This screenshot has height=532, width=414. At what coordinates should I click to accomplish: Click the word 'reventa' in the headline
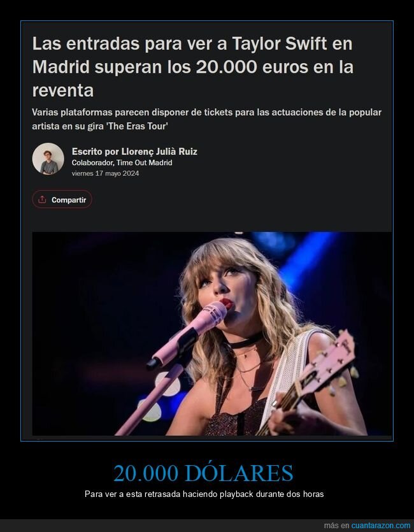point(63,90)
